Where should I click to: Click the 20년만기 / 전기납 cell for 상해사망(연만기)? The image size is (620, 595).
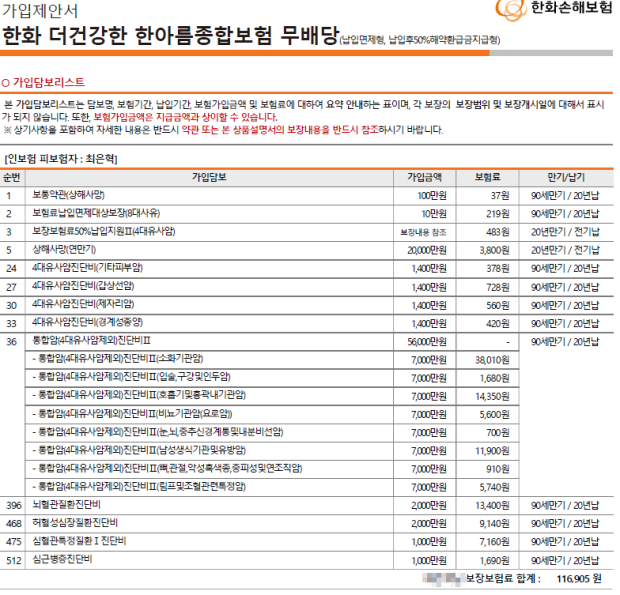coord(565,250)
